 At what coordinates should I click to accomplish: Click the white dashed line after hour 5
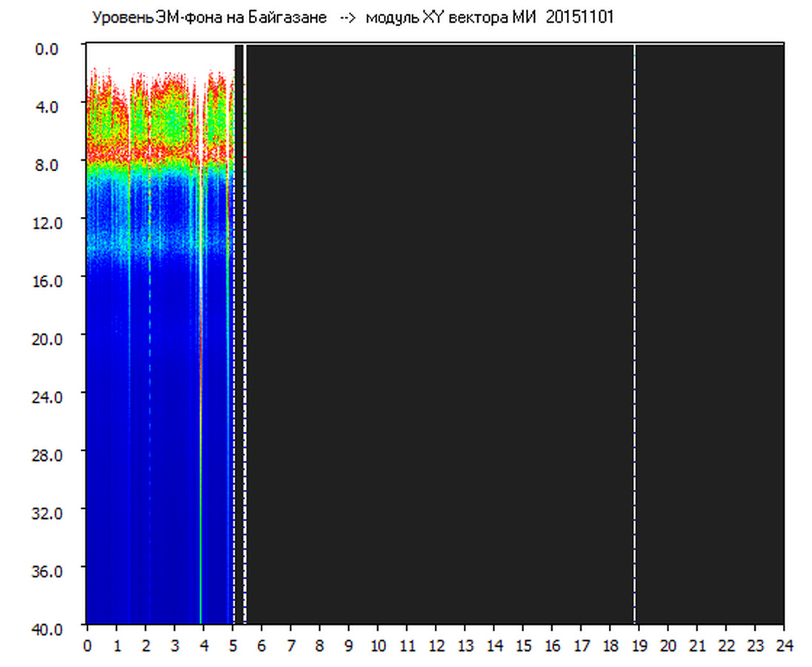(x=245, y=334)
